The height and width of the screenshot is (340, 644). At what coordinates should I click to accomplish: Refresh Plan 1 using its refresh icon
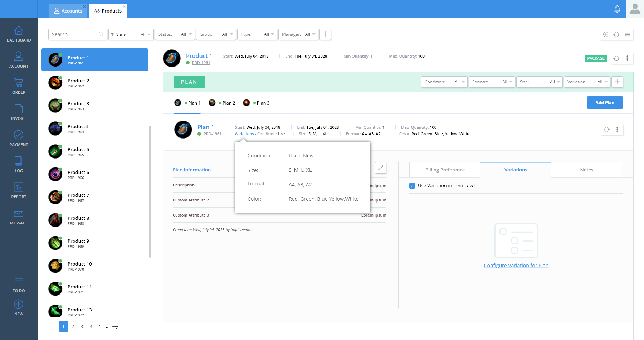[x=606, y=130]
